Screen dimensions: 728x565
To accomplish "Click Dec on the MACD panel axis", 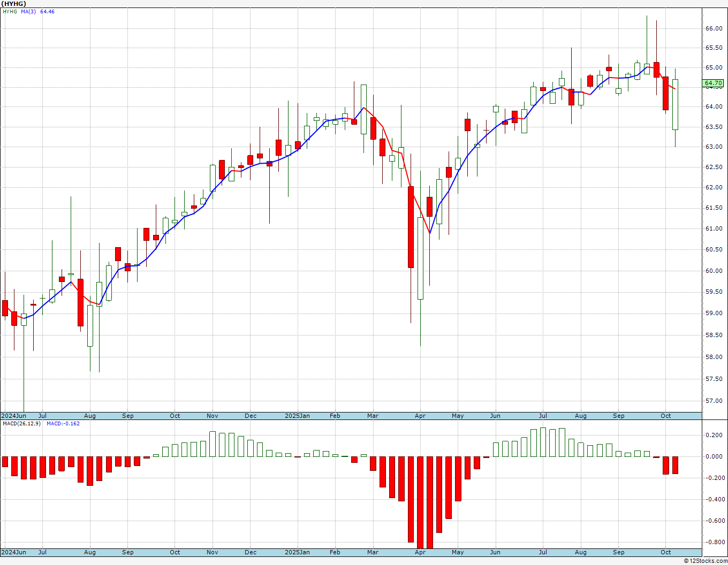I will [x=251, y=552].
